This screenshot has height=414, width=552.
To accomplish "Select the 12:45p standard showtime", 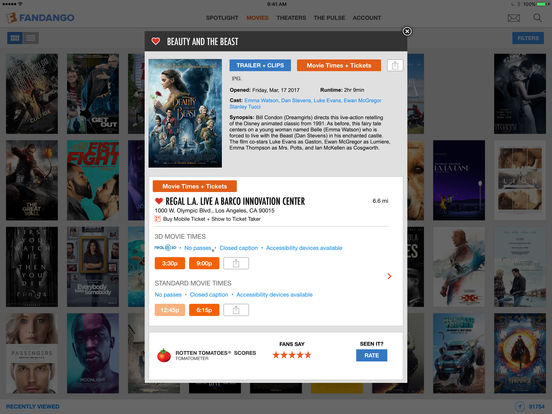I will pyautogui.click(x=170, y=310).
